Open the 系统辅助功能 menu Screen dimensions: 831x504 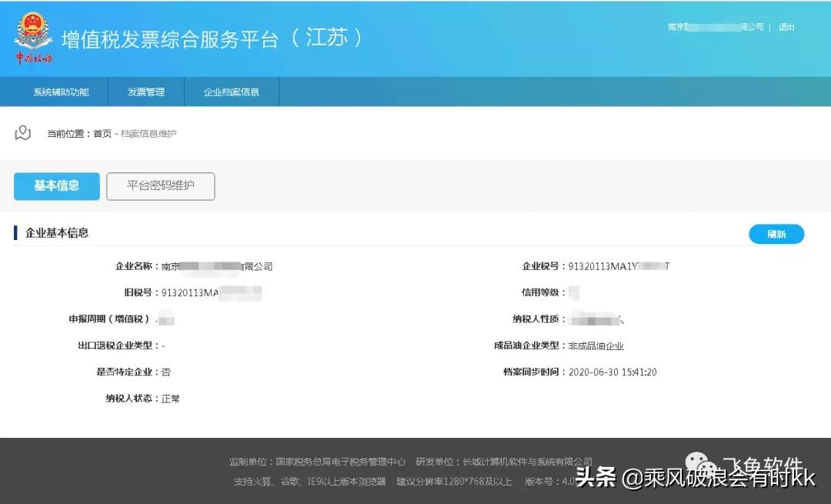click(x=62, y=92)
